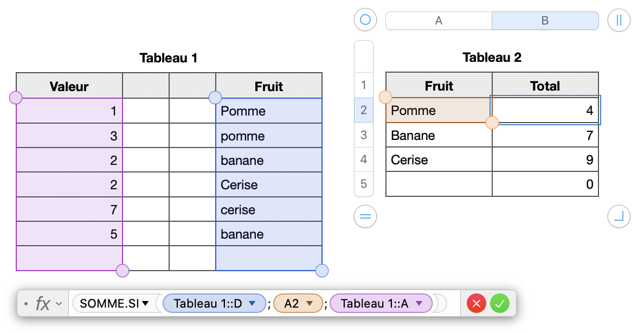The width and height of the screenshot is (644, 333).
Task: Expand the A2 reference token menu
Action: tap(310, 304)
